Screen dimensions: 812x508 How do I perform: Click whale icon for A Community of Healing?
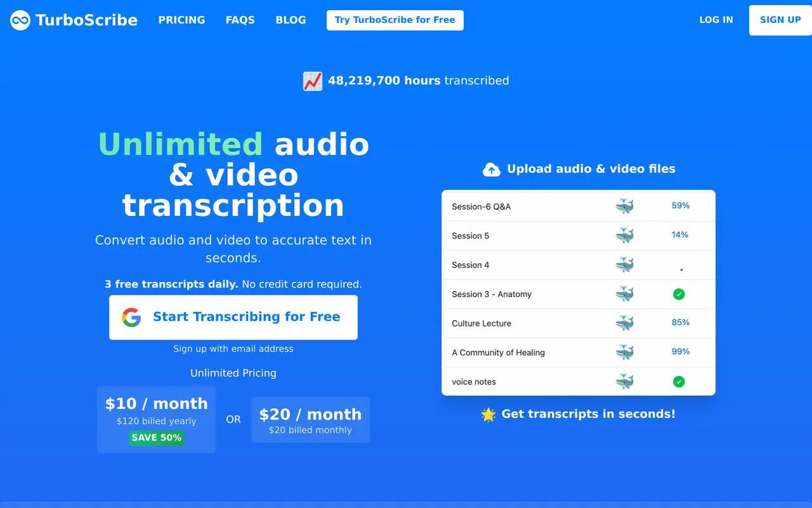click(x=625, y=352)
